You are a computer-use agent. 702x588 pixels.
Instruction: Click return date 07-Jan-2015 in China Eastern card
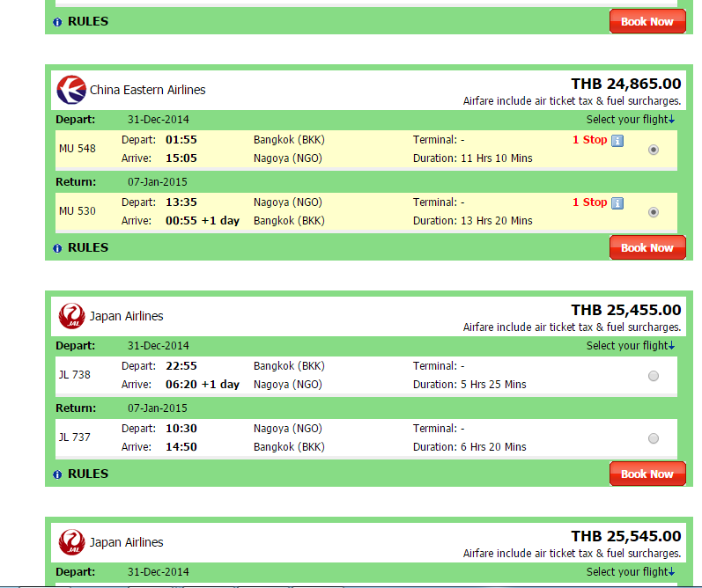(158, 182)
